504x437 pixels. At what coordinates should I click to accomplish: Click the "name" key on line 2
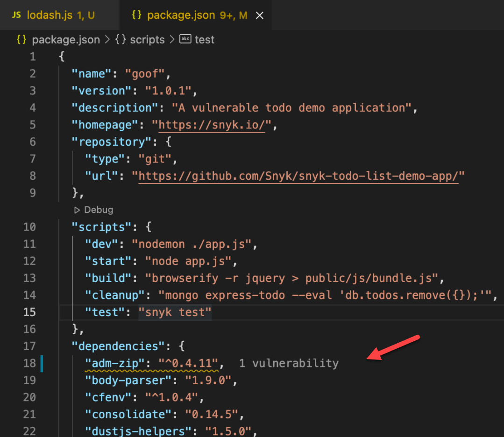point(92,74)
